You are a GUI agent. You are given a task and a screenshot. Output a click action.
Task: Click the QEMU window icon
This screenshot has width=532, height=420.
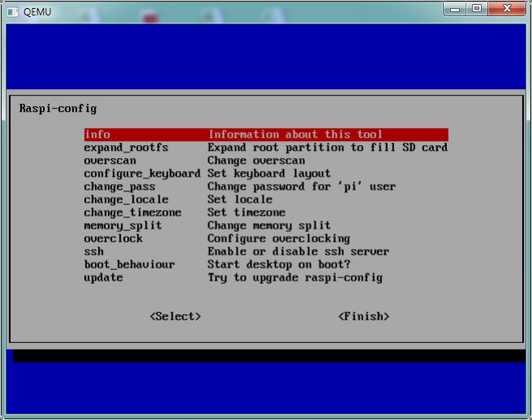click(13, 12)
